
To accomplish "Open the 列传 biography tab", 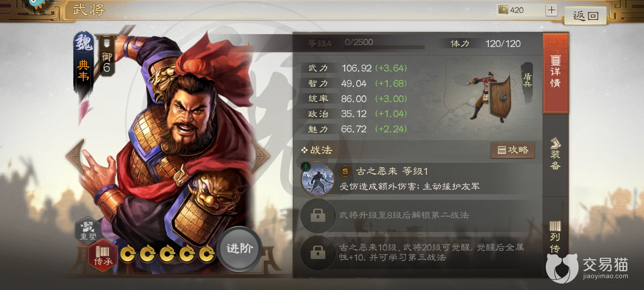I will point(555,236).
